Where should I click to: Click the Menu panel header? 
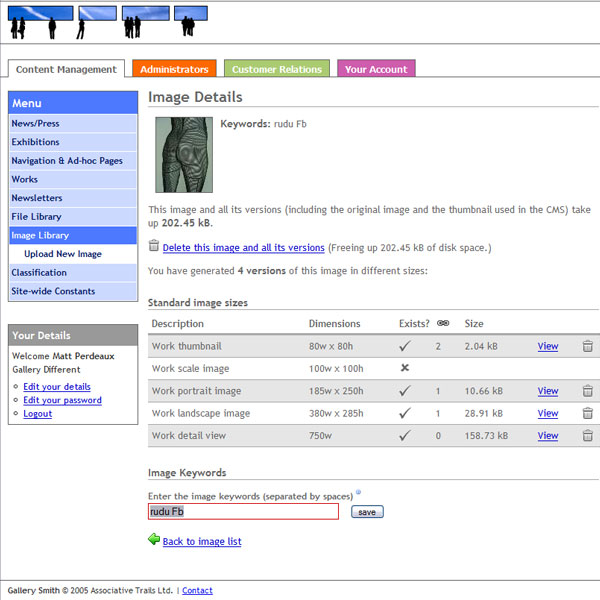point(73,103)
